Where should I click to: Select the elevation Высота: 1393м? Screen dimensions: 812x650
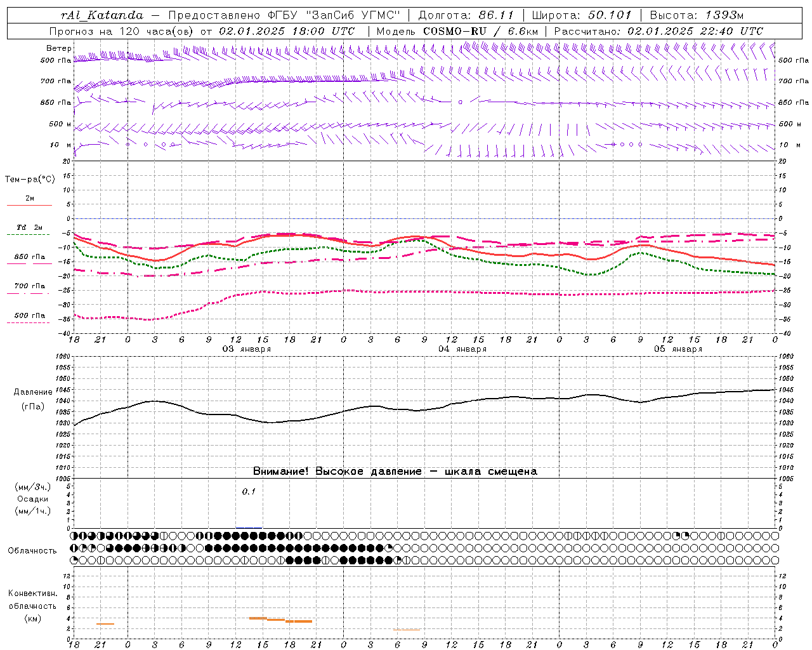tap(697, 15)
